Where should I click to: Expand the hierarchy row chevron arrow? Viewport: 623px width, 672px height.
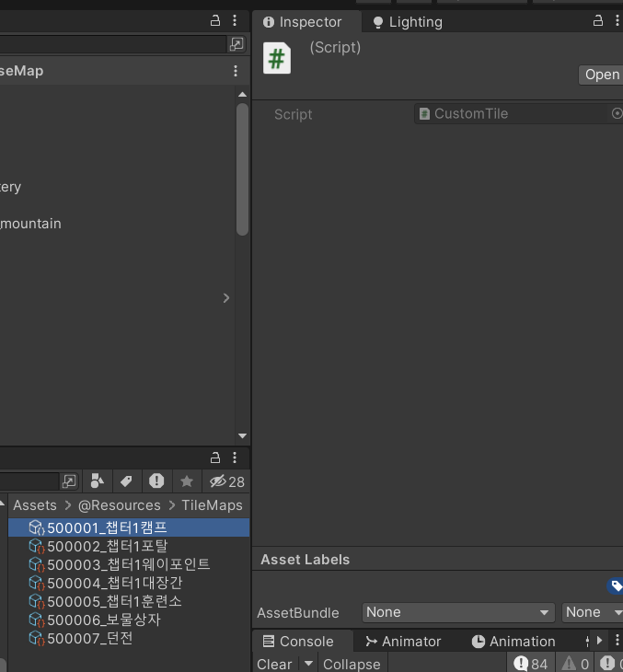(226, 298)
